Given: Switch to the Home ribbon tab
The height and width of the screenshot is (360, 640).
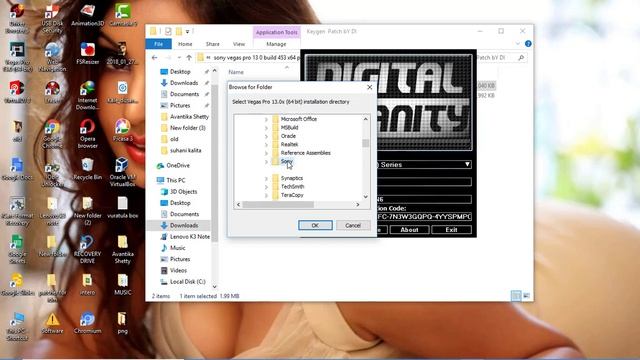Looking at the screenshot, I should pyautogui.click(x=185, y=44).
